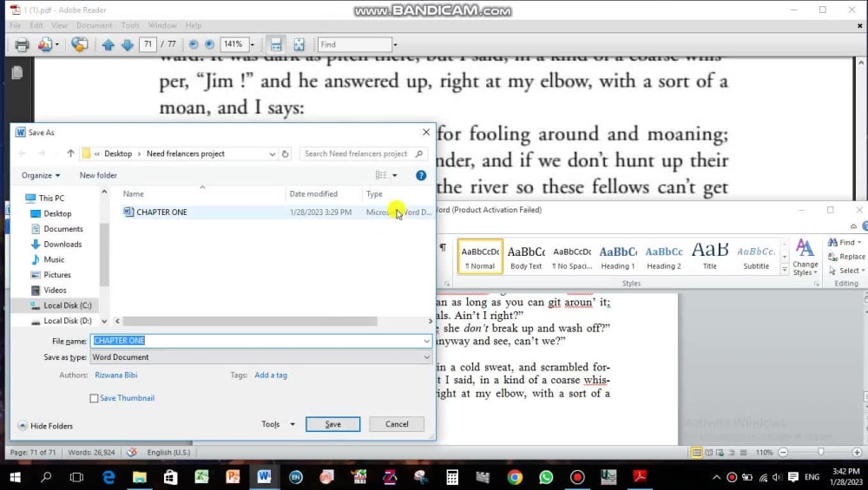Apply the Heading 1 style in Word
Viewport: 868px width, 490px height.
(x=618, y=257)
